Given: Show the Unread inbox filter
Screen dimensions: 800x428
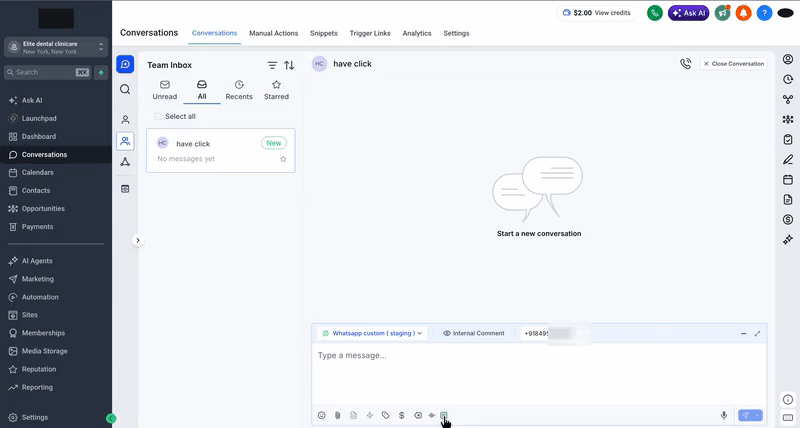Looking at the screenshot, I should (165, 90).
